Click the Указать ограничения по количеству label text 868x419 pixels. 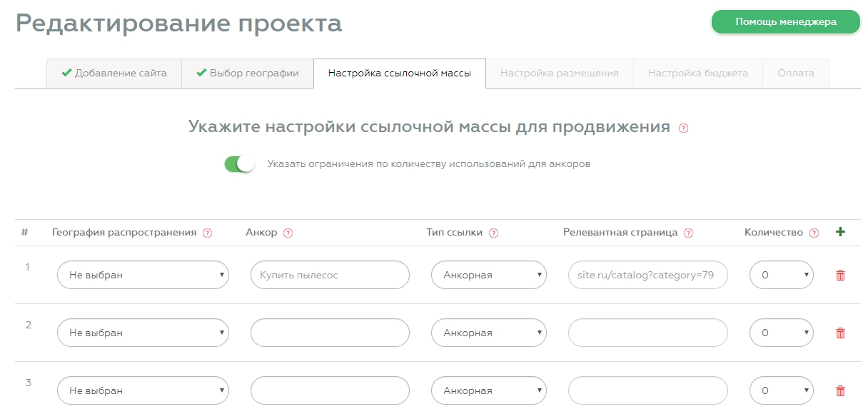tap(429, 164)
